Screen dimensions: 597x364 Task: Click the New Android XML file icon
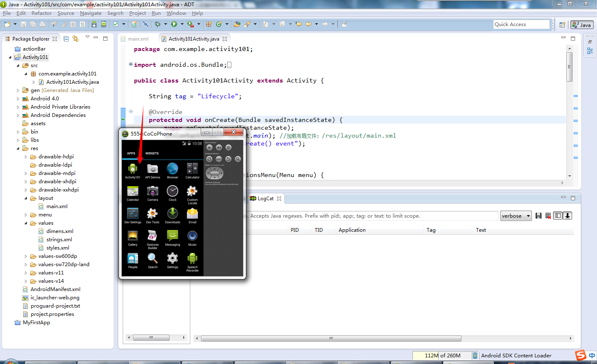pyautogui.click(x=134, y=24)
